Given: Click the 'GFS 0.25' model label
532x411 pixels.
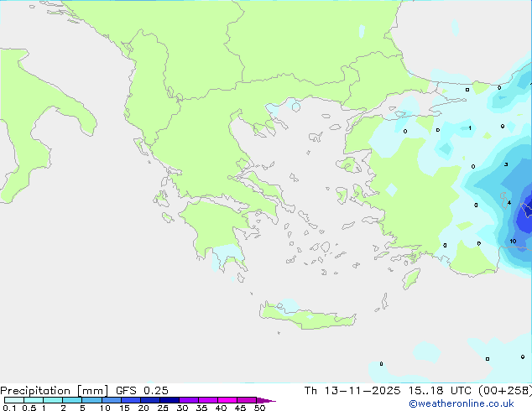Looking at the screenshot, I should coord(142,391).
